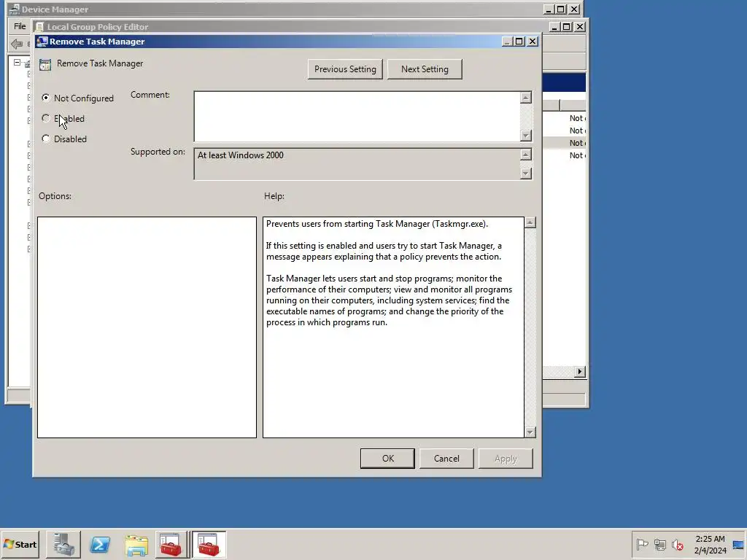Screen dimensions: 747x560
Task: Click the scroll right arrow in Policy Editor list
Action: (x=580, y=371)
